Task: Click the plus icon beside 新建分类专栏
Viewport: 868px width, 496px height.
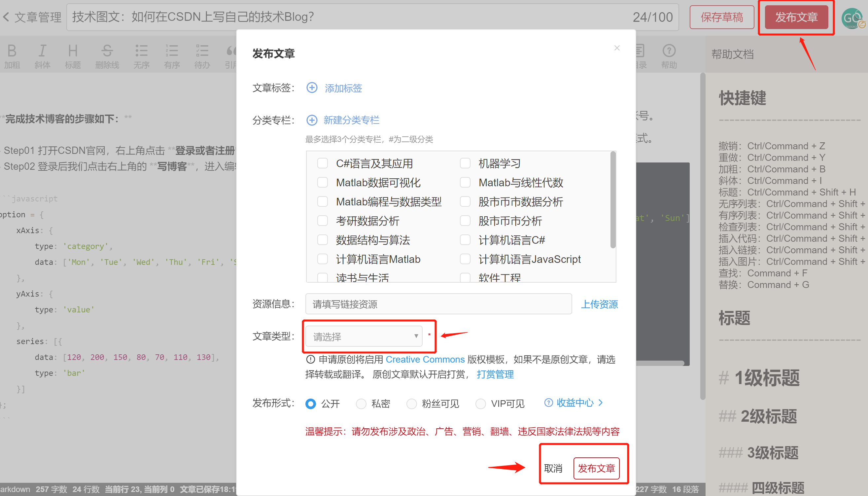Action: point(312,120)
